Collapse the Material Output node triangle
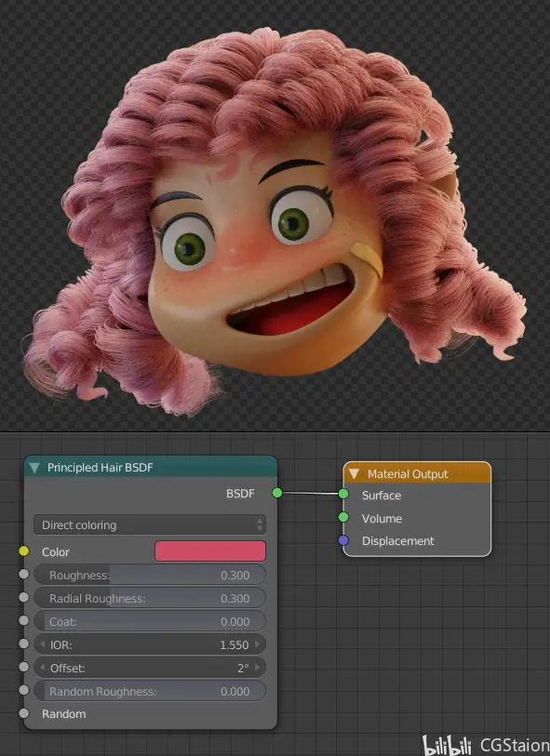This screenshot has height=756, width=550. point(355,474)
